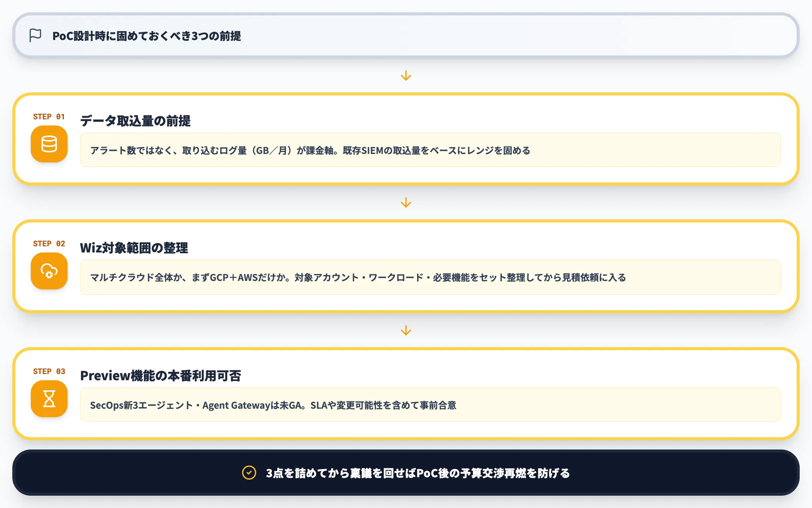Click the down arrow below the header banner

tap(406, 75)
